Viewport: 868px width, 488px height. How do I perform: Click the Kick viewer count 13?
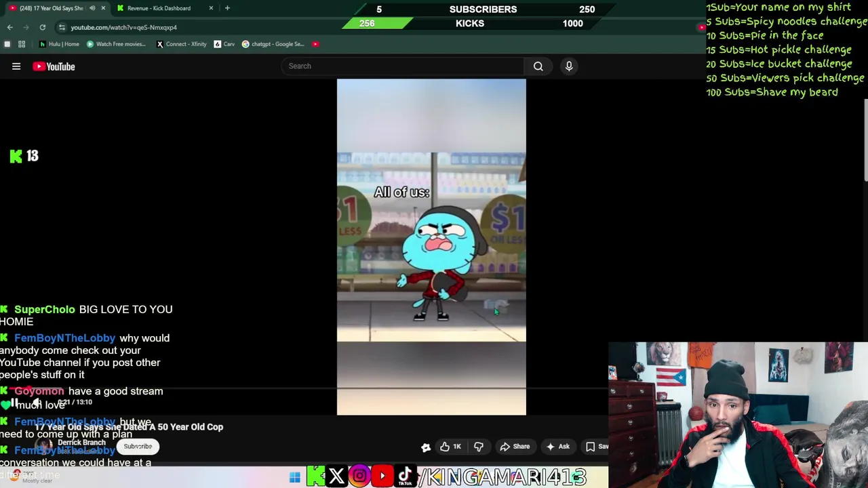click(24, 157)
